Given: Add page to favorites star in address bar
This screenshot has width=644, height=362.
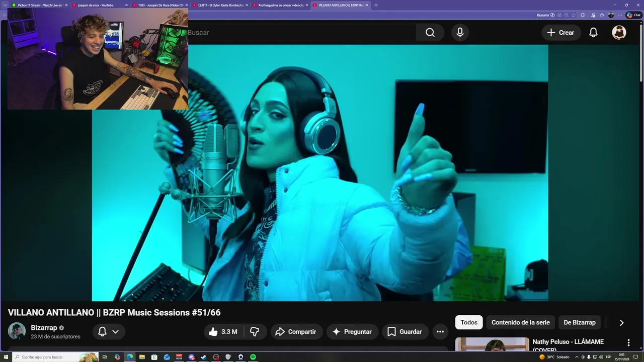Looking at the screenshot, I should coord(573,15).
